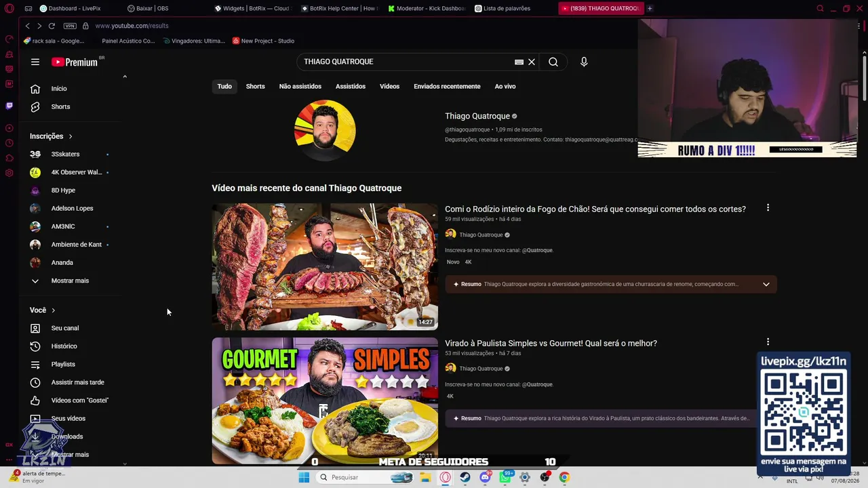Open the Você section arrow
The width and height of the screenshot is (868, 488).
[54, 310]
